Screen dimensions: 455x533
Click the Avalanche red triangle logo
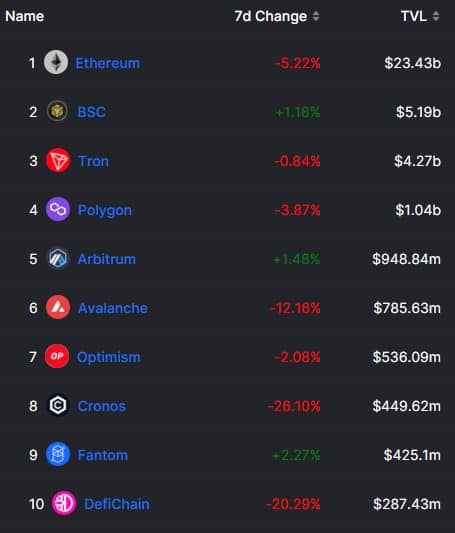pyautogui.click(x=58, y=307)
